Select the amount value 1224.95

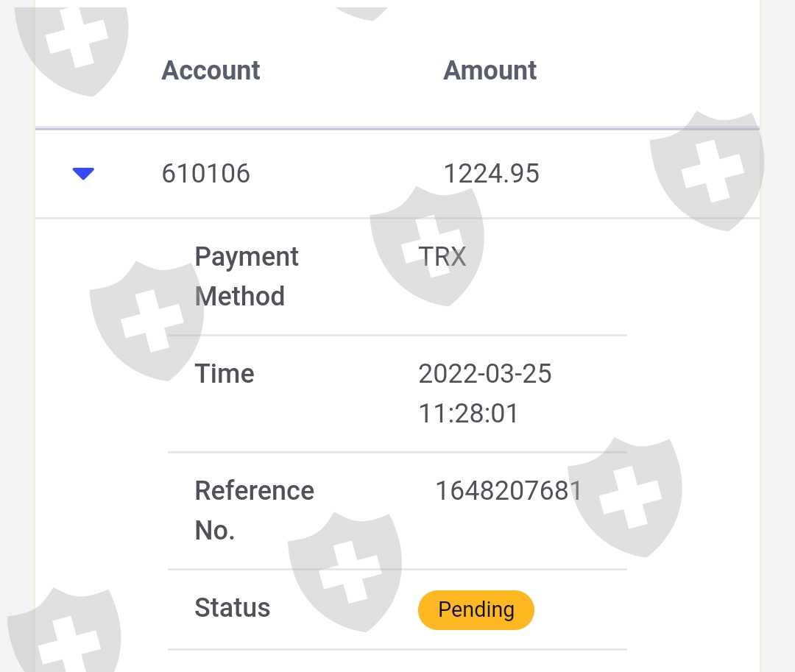point(491,174)
